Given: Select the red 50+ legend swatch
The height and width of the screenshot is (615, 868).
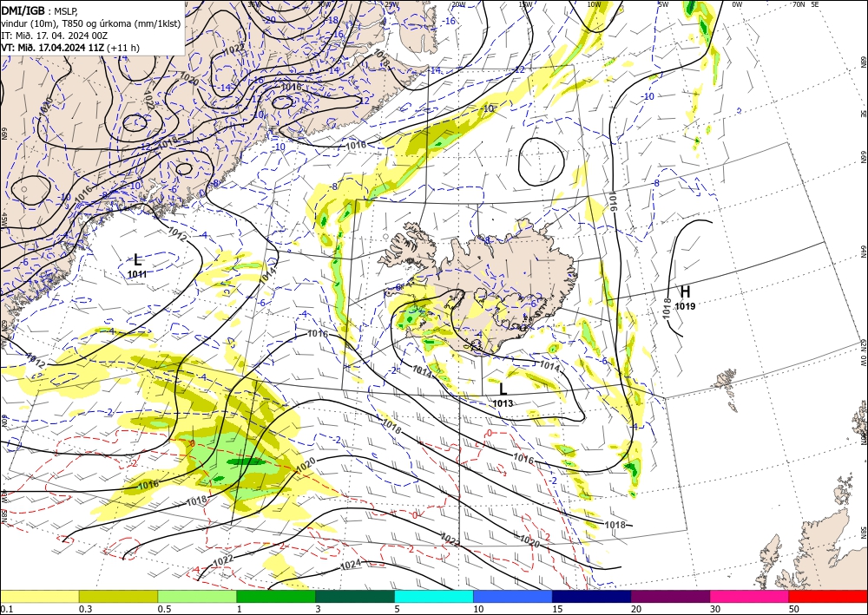Looking at the screenshot, I should [828, 596].
